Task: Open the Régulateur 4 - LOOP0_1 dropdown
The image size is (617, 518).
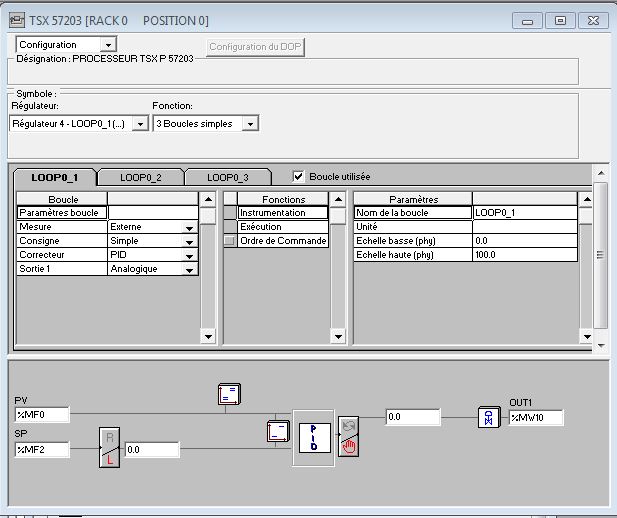Action: pyautogui.click(x=140, y=123)
